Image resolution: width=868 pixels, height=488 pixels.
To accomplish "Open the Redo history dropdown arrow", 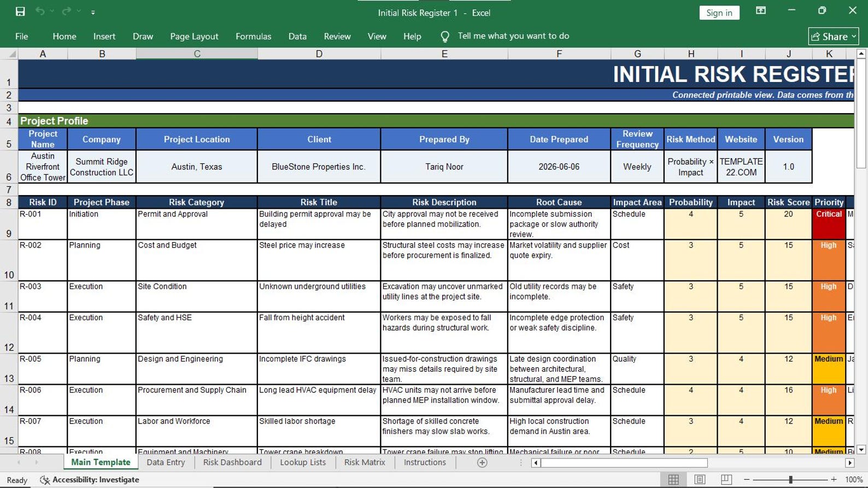I will pyautogui.click(x=79, y=11).
